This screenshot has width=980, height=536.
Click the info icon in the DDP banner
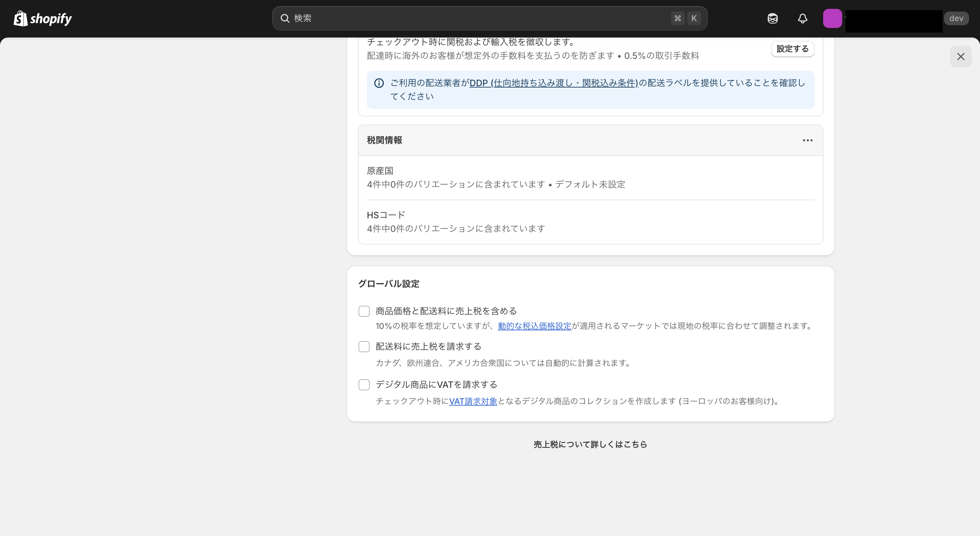(379, 83)
